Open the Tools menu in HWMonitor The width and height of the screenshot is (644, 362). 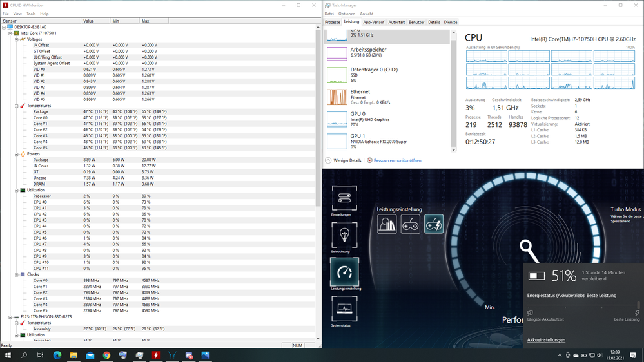(31, 14)
